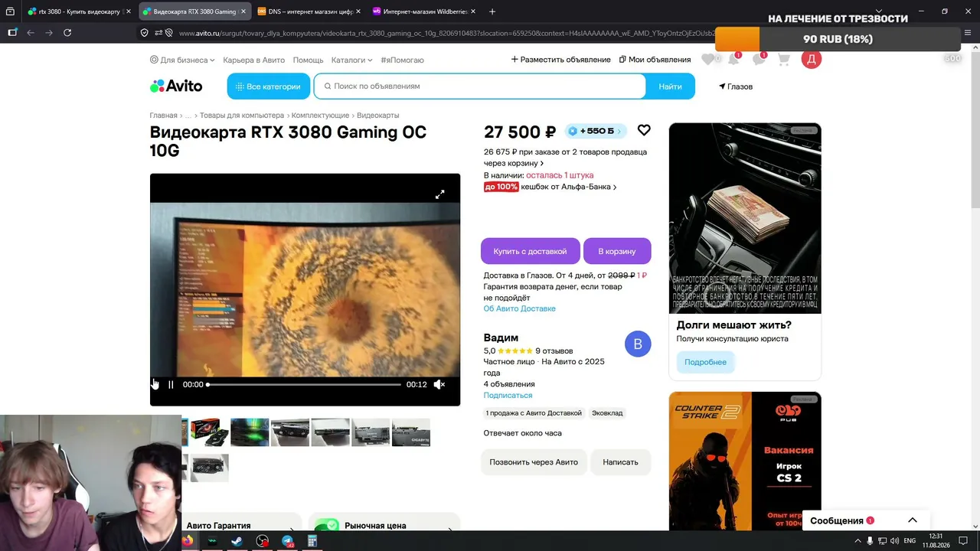Select the Gigabyte backplate thumbnail

tap(411, 432)
